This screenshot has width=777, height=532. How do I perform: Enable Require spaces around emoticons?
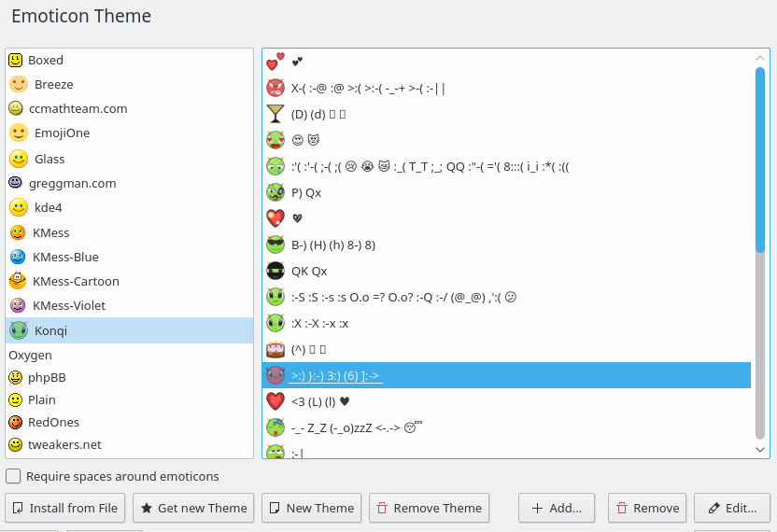pyautogui.click(x=14, y=476)
